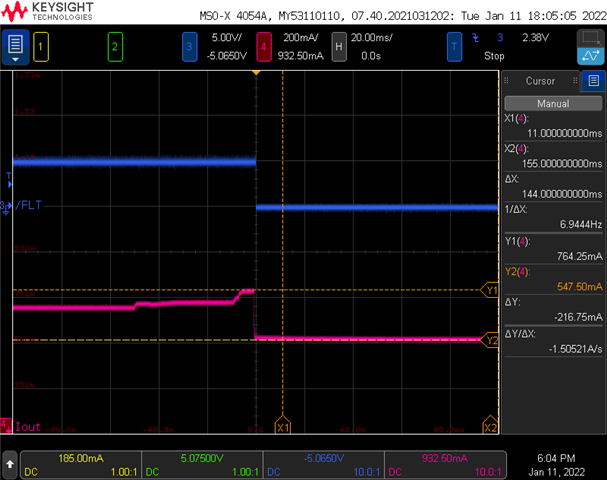Click the channel 3 ground reference marker
Viewport: 607px width, 480px height.
pyautogui.click(x=6, y=207)
